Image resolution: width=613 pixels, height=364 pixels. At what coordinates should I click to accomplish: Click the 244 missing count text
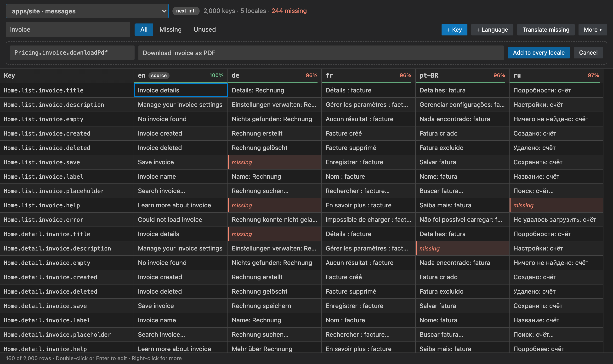pyautogui.click(x=289, y=11)
